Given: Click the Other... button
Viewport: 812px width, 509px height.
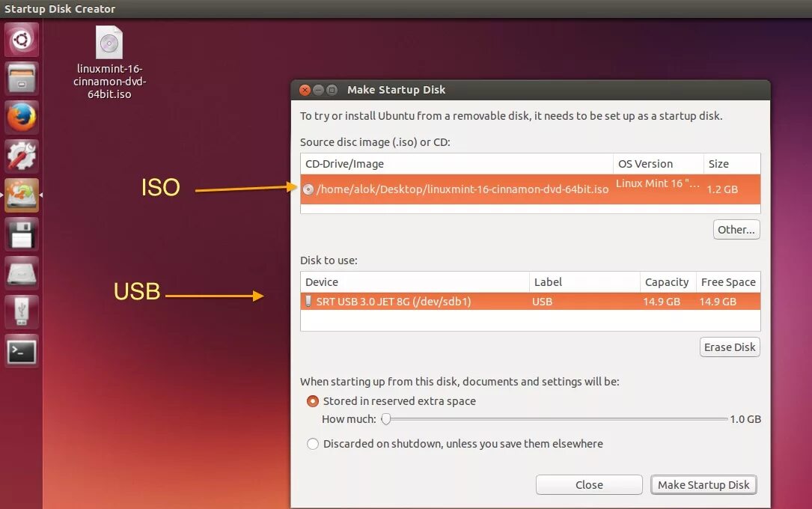Looking at the screenshot, I should [736, 229].
